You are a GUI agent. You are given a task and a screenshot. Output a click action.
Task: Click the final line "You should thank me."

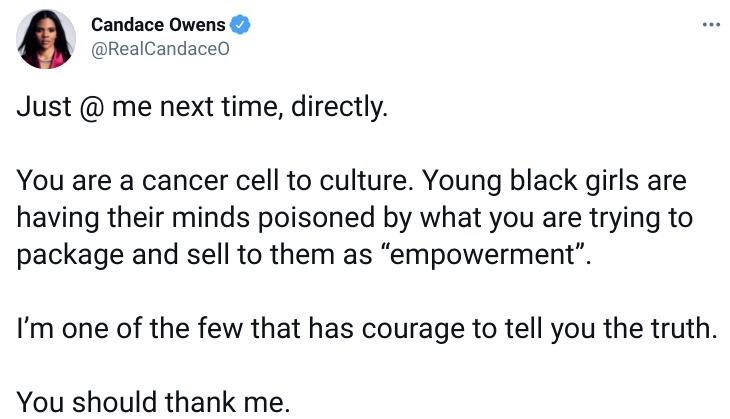pos(154,401)
